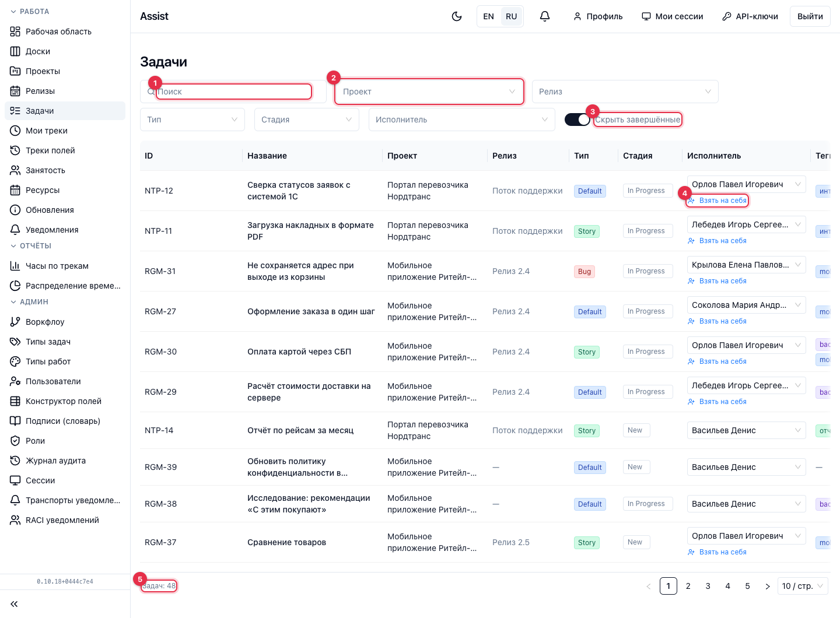Click Релиз 2.5 cell in RGM-37 row
The image size is (840, 618).
511,542
